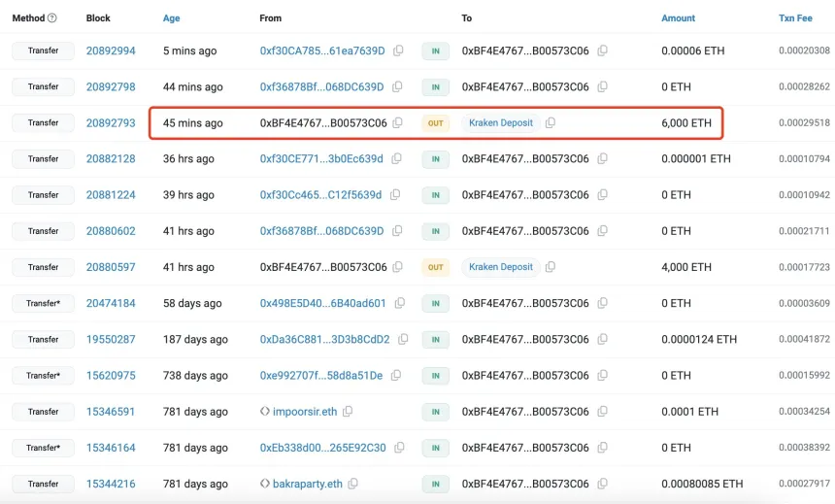Click the Transfer* method badge for block 15620975

click(43, 375)
